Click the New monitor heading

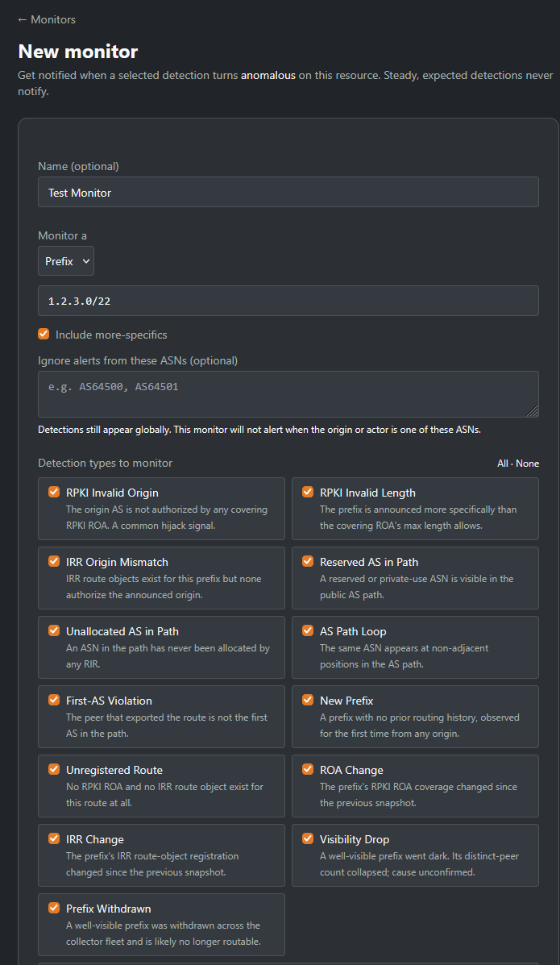[x=78, y=52]
